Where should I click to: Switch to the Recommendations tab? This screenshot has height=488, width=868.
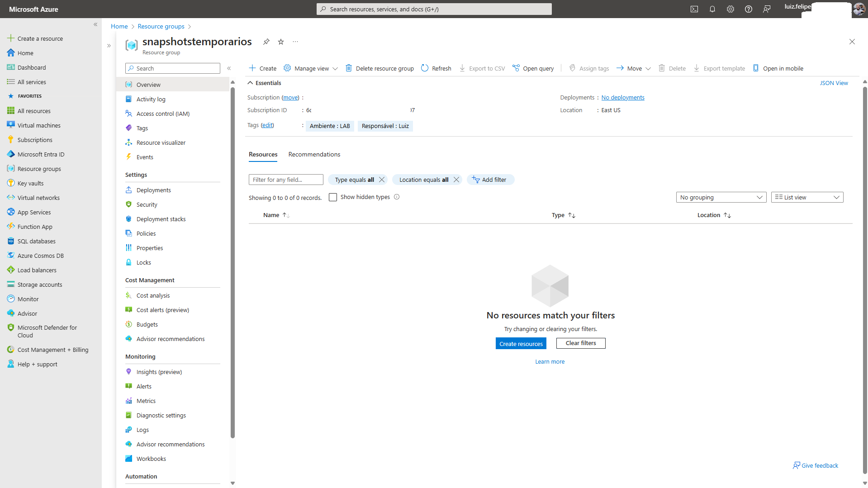point(314,154)
